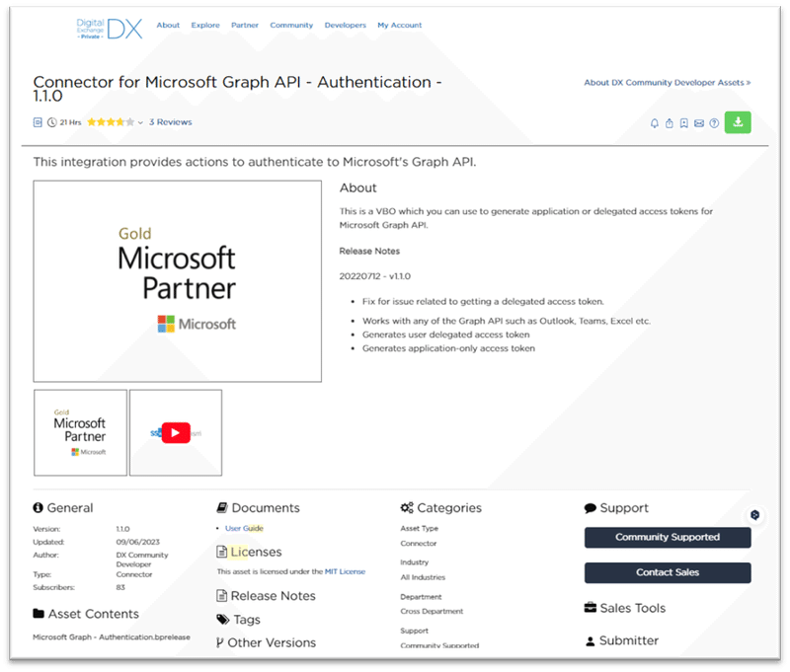
Task: Click the floating hexagon widget icon
Action: click(x=754, y=515)
